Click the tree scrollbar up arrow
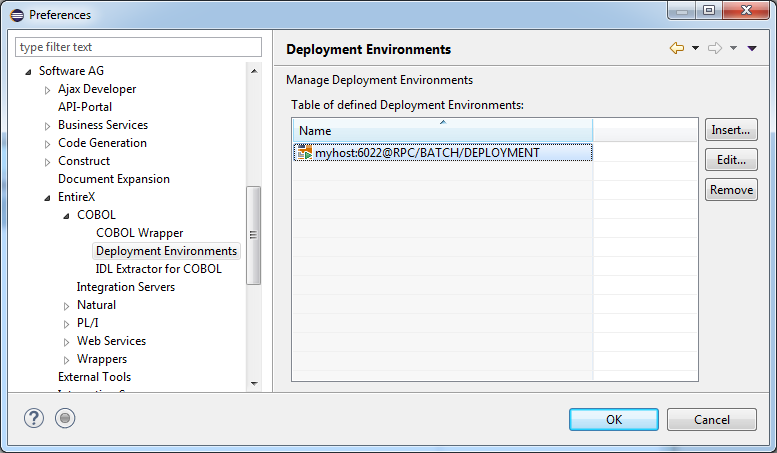777x453 pixels. tap(254, 71)
